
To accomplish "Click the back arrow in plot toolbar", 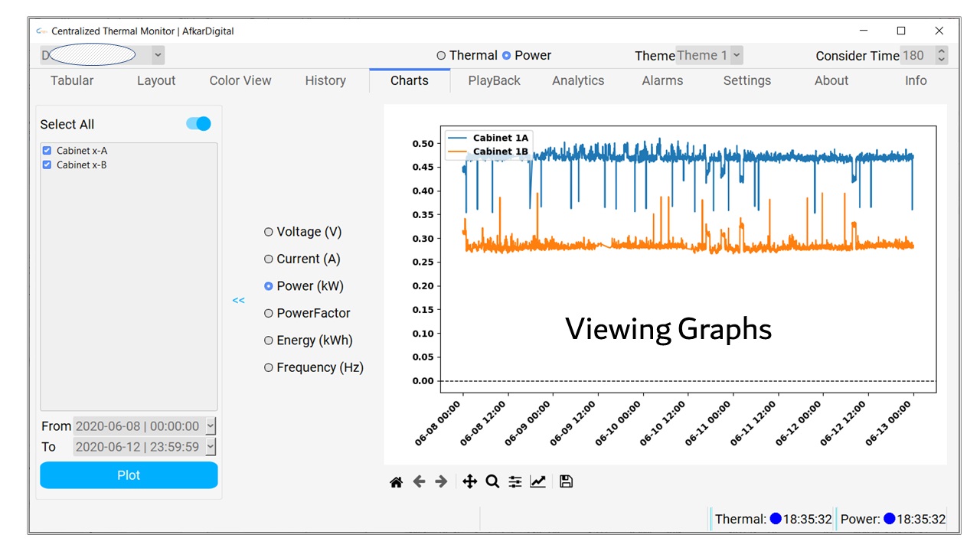I will [419, 481].
